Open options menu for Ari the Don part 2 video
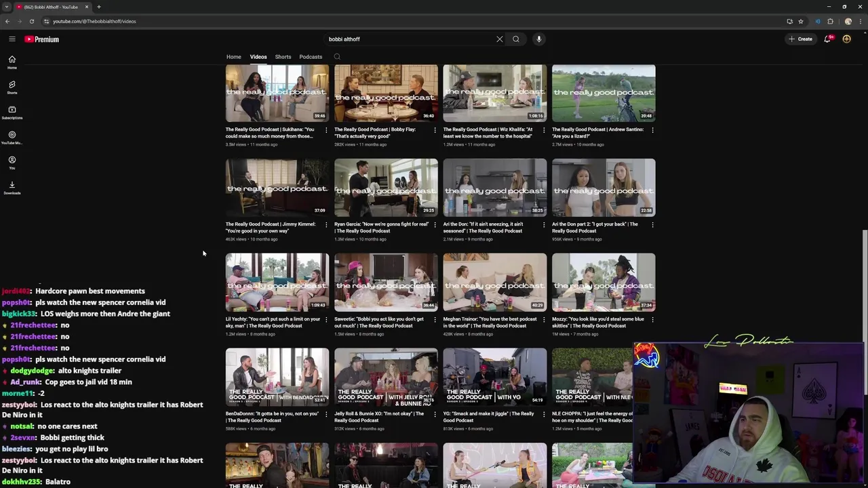This screenshot has height=488, width=868. coord(652,224)
